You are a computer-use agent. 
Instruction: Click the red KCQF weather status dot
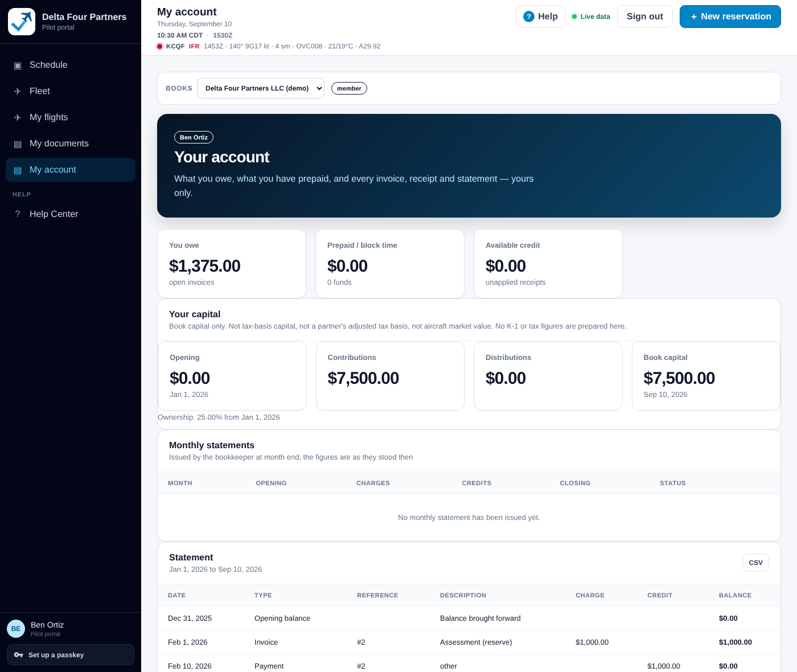(160, 46)
